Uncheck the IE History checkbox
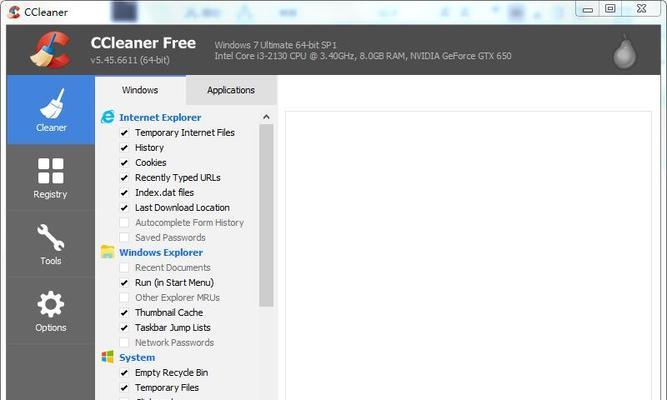The image size is (667, 400). coord(124,148)
